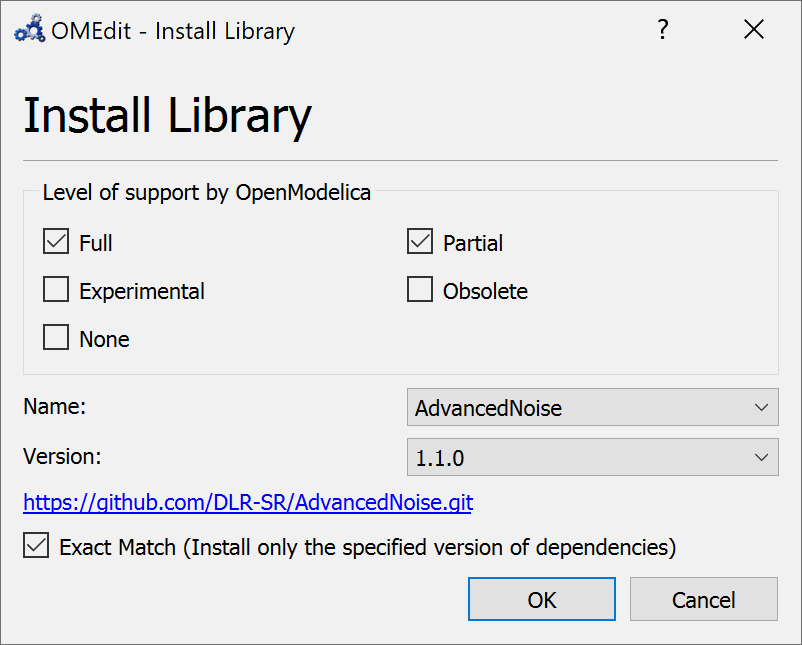Image resolution: width=802 pixels, height=645 pixels.
Task: Click the Name dropdown arrow icon
Action: (x=764, y=407)
